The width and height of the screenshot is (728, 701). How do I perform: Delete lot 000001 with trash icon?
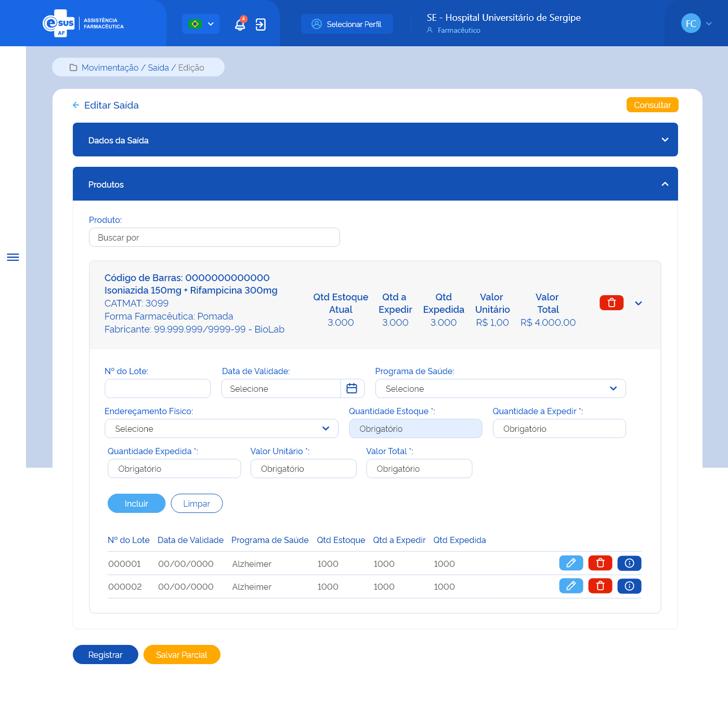[x=600, y=563]
